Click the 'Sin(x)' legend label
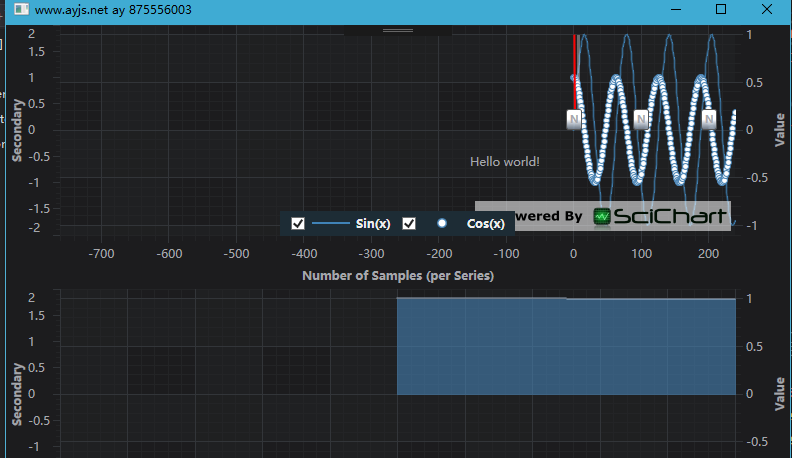This screenshot has width=792, height=458. click(373, 224)
